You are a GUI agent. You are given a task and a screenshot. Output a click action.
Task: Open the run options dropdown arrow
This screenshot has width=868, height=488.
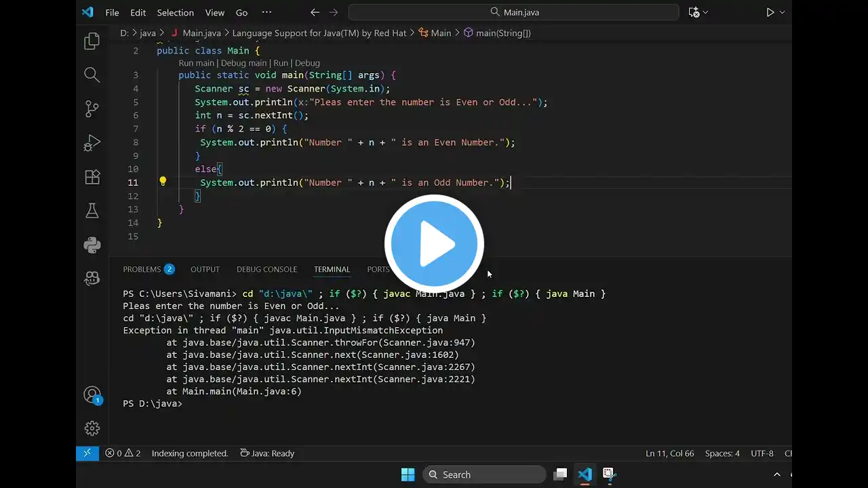coord(782,12)
